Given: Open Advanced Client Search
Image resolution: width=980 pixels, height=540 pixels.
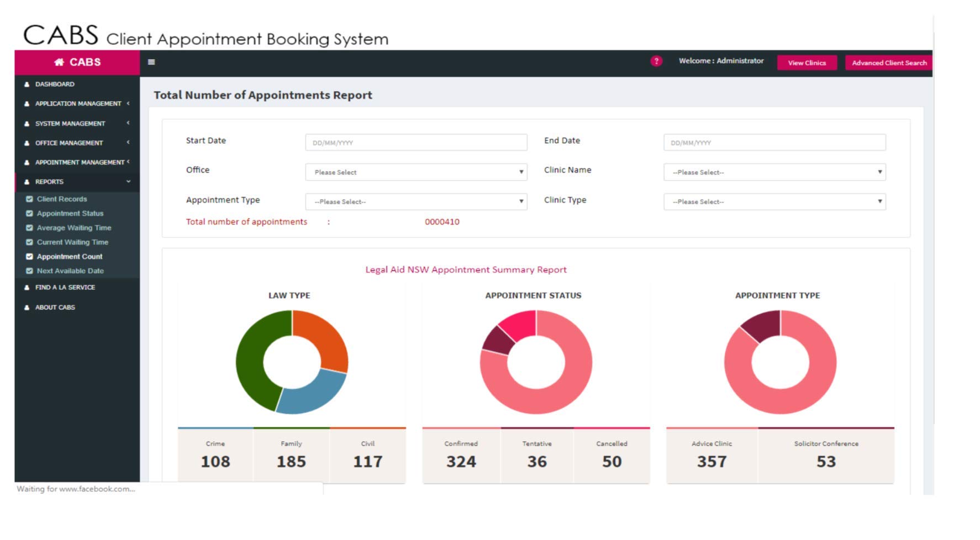Looking at the screenshot, I should 888,62.
